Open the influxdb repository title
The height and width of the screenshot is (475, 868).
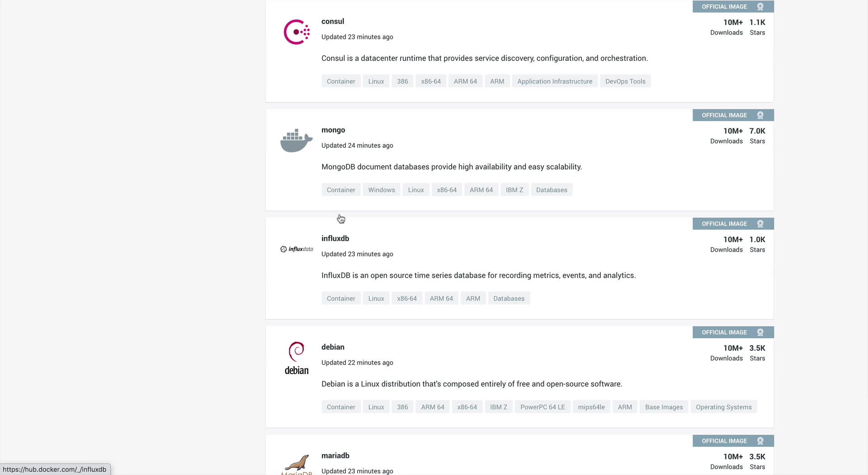[335, 238]
